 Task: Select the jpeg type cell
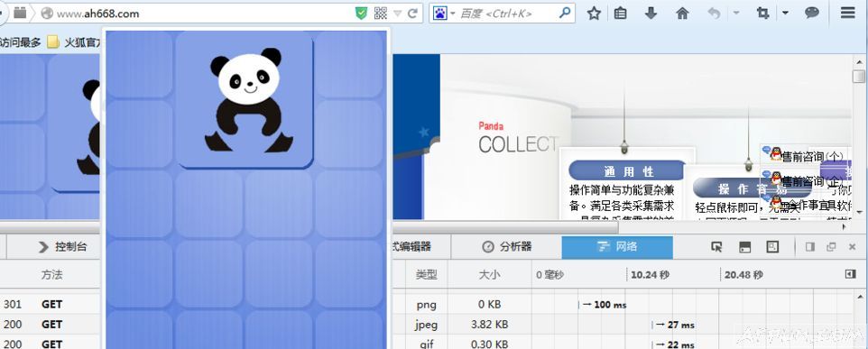click(427, 324)
